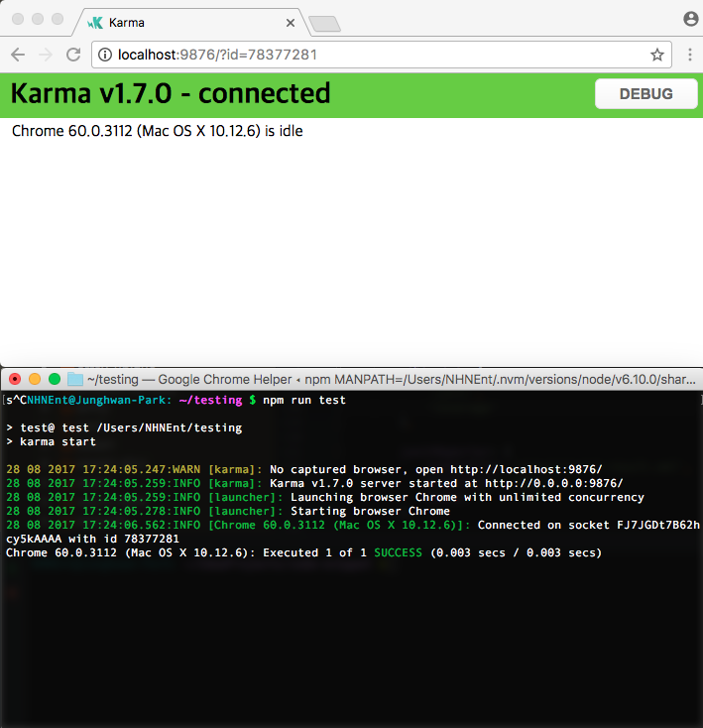This screenshot has height=728, width=703.
Task: Click the browser back arrow
Action: [18, 55]
